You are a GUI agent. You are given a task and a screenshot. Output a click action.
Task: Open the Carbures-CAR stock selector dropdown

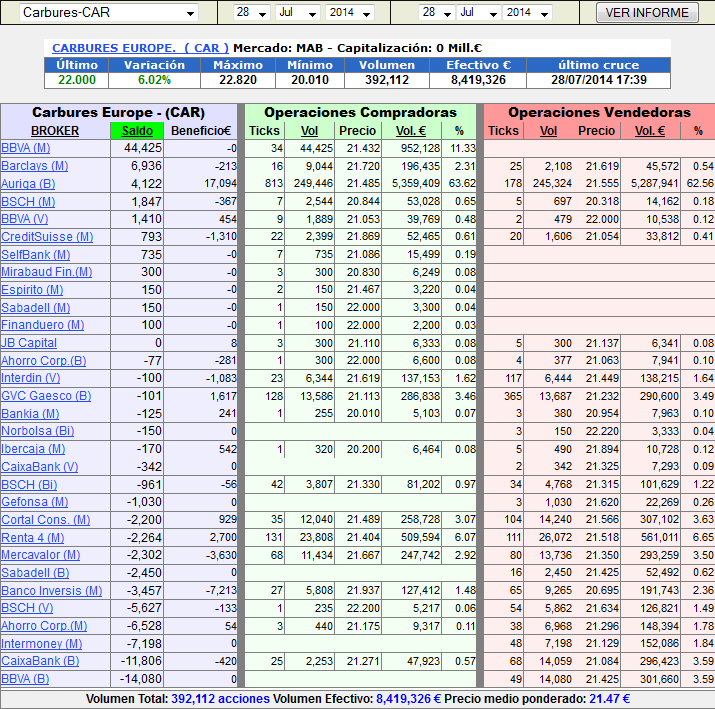[108, 13]
